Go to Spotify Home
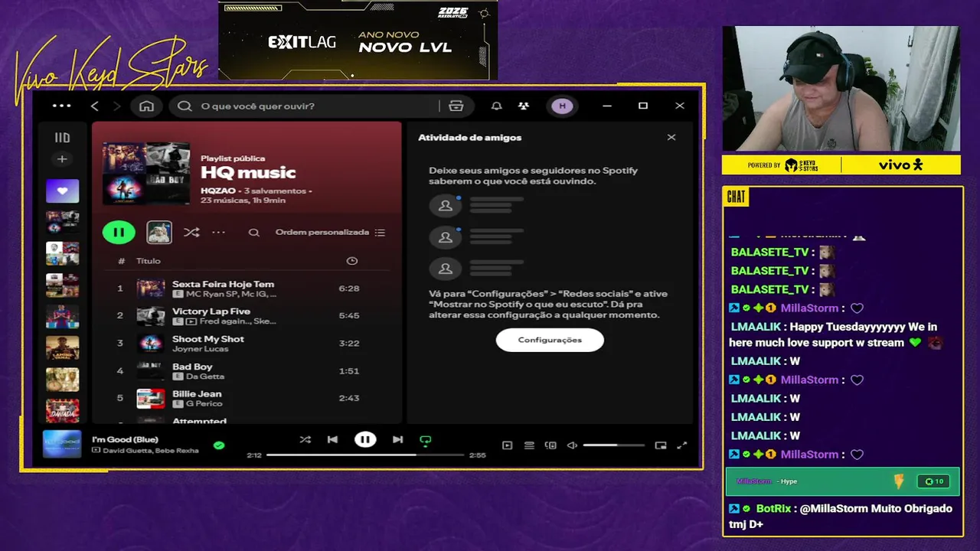 click(146, 106)
